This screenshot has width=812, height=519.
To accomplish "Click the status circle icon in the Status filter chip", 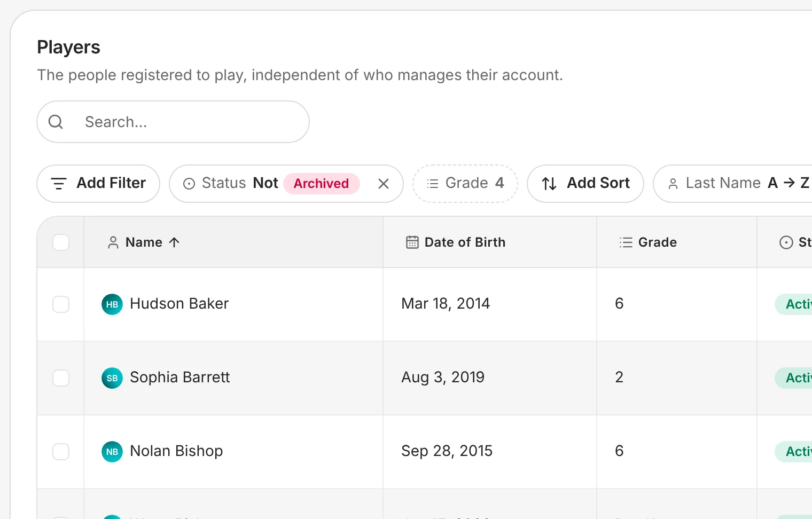I will [189, 184].
